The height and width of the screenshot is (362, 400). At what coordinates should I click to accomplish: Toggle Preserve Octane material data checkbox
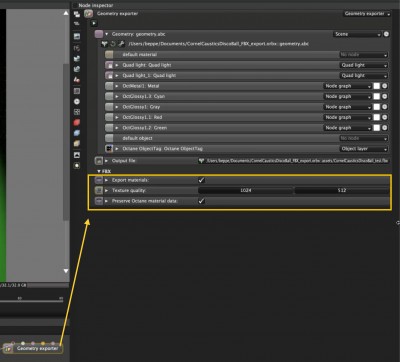click(x=201, y=201)
